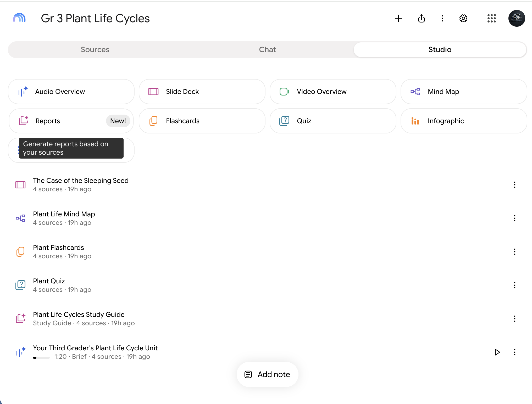Screen dimensions: 532x404
Task: Open the Google apps grid icon
Action: point(492,18)
